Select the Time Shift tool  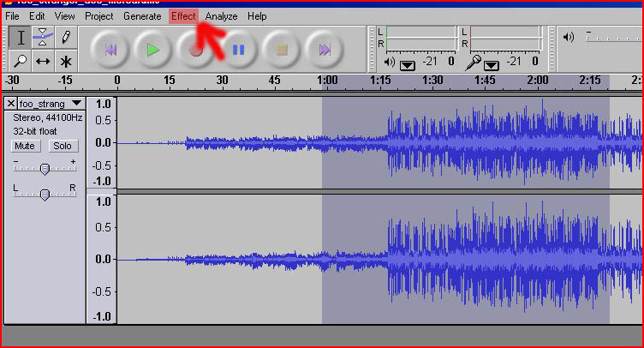pyautogui.click(x=43, y=61)
